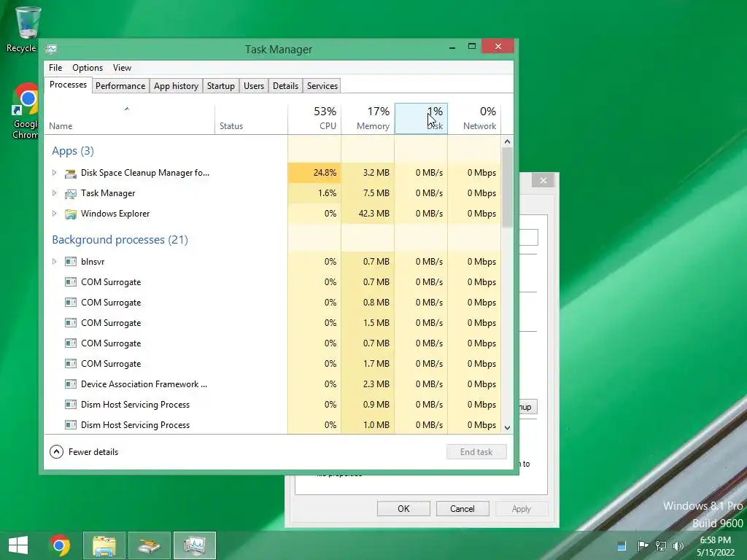Sort processes by Disk column
The height and width of the screenshot is (560, 747).
point(421,119)
